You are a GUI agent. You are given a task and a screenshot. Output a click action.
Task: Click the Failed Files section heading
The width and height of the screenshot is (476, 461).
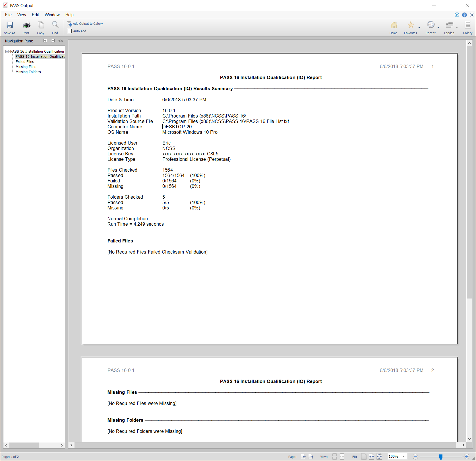120,241
